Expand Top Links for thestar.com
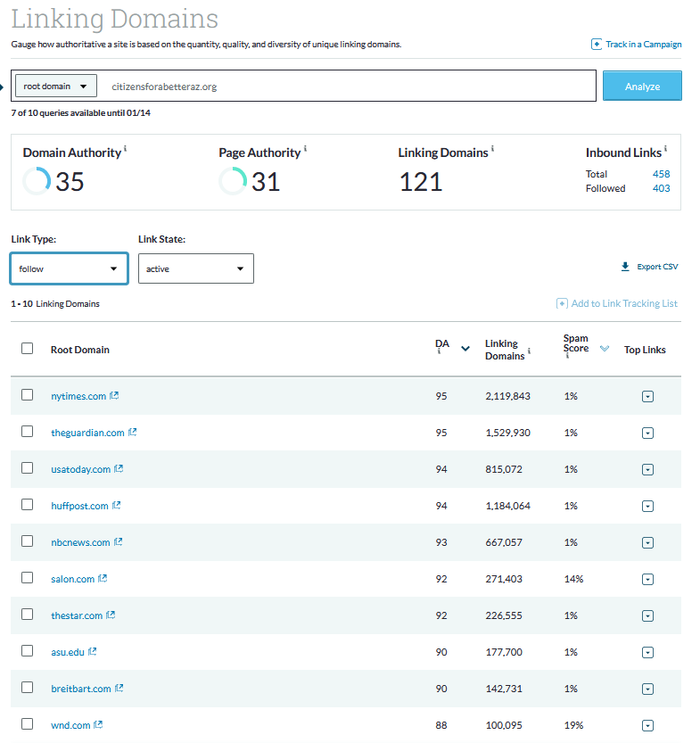This screenshot has width=700, height=743. pos(647,616)
